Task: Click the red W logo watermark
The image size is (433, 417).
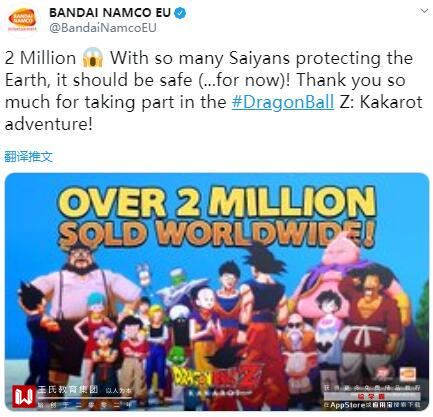Action: point(24,396)
